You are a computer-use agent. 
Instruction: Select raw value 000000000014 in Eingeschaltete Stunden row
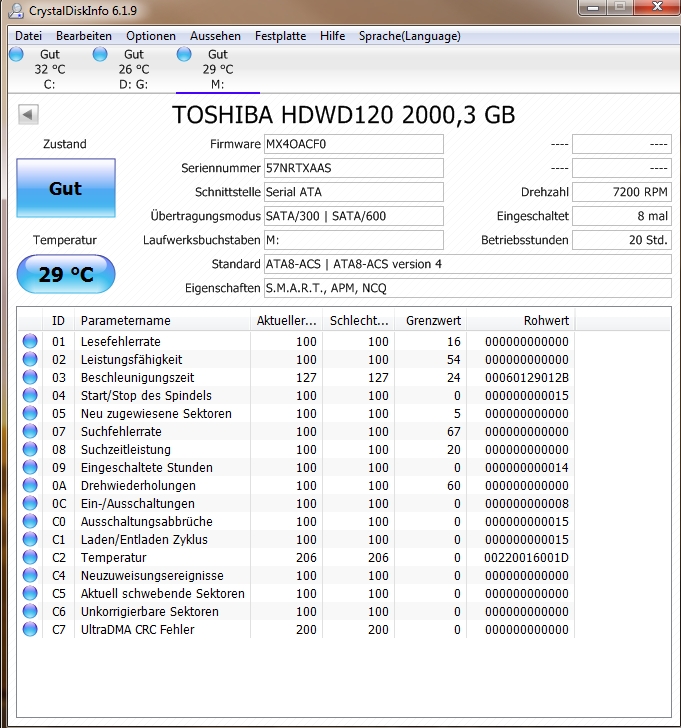(x=526, y=467)
